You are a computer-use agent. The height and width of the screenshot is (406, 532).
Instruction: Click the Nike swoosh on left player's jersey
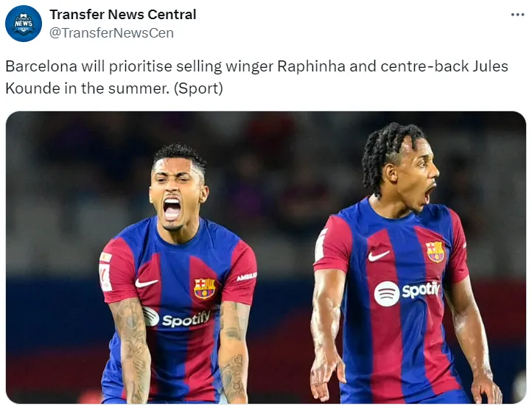tap(146, 282)
